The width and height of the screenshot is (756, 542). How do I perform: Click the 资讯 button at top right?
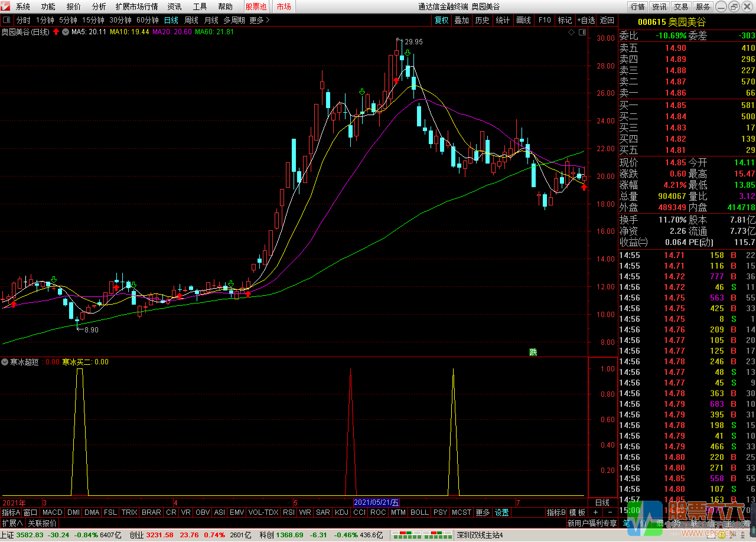click(659, 6)
